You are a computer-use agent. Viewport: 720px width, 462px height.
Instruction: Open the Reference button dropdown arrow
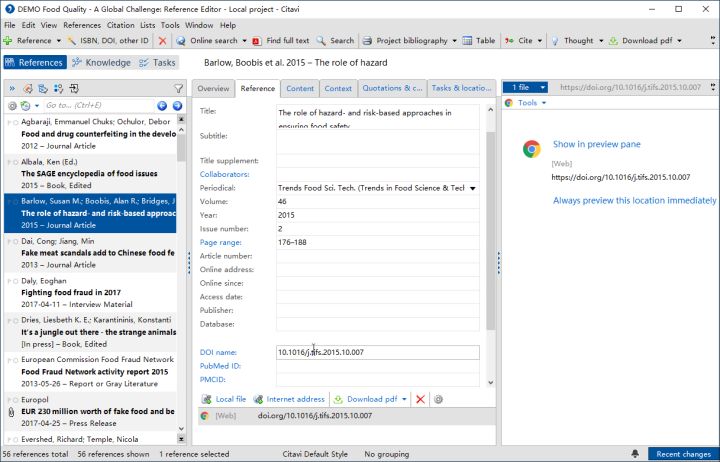[58, 40]
